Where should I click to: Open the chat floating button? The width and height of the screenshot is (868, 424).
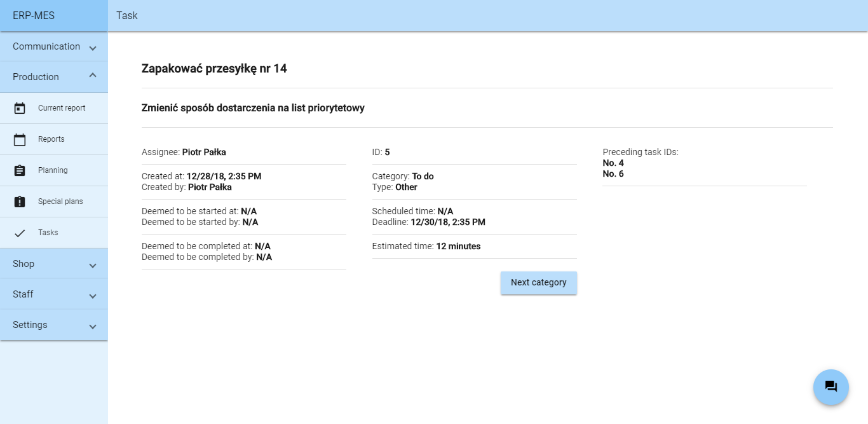coord(831,386)
